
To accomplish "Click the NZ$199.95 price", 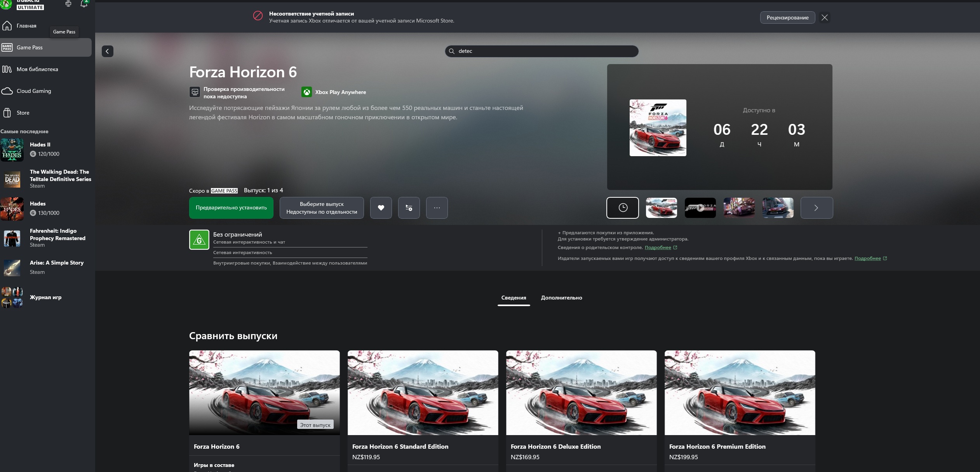I will (684, 457).
